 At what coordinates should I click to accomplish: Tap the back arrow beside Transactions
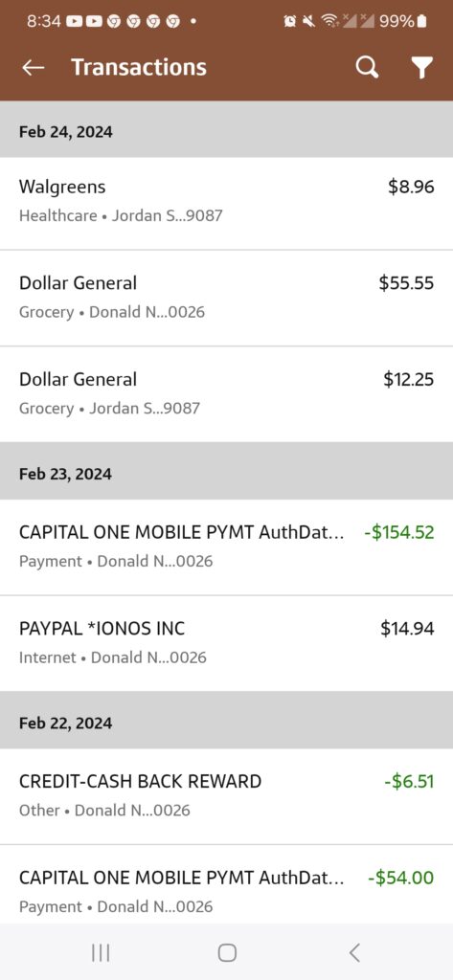tap(34, 68)
